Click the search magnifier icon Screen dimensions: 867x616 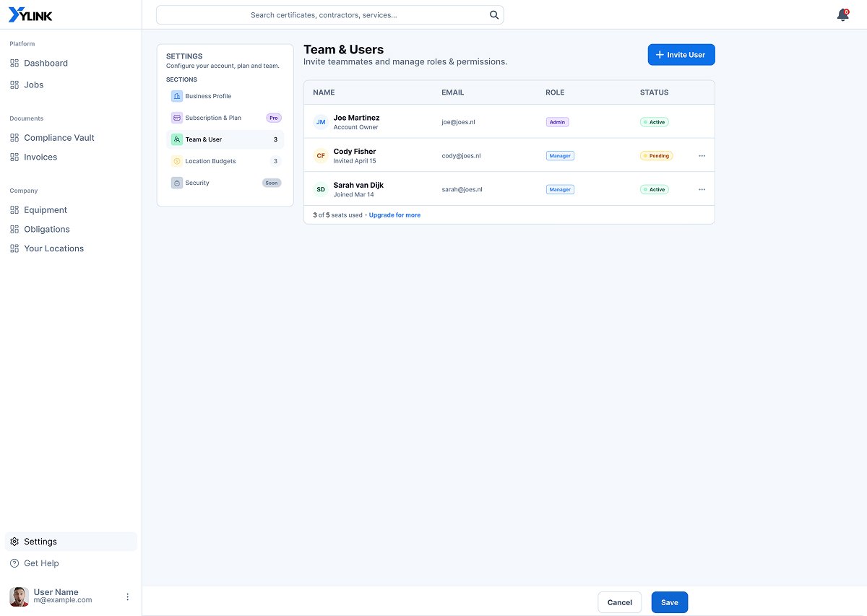494,14
